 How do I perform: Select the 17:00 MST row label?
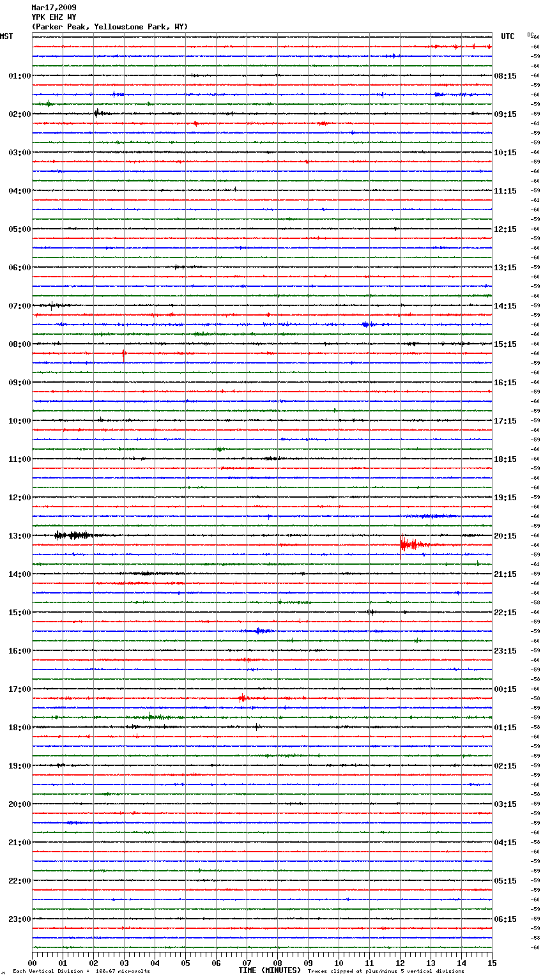tap(20, 689)
